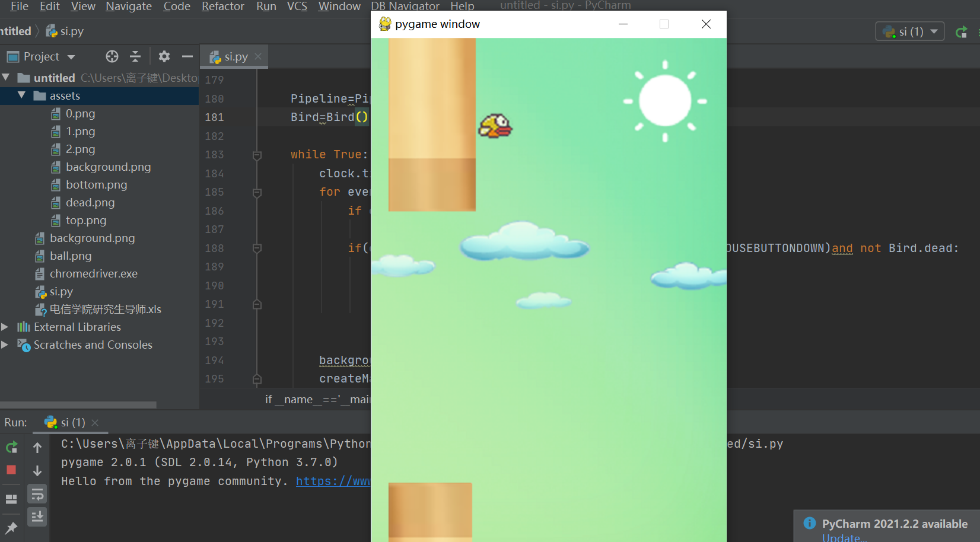Click the pygame window title icon
980x542 pixels.
[x=385, y=24]
